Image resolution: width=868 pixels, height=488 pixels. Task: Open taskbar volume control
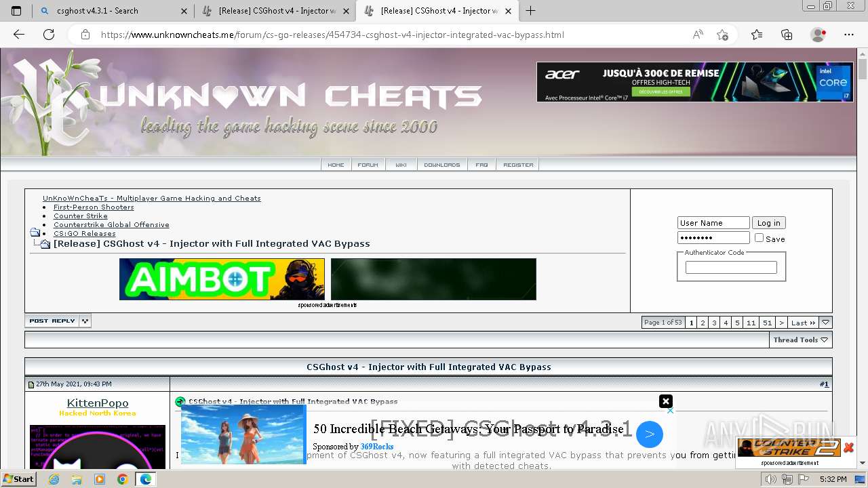coord(771,479)
